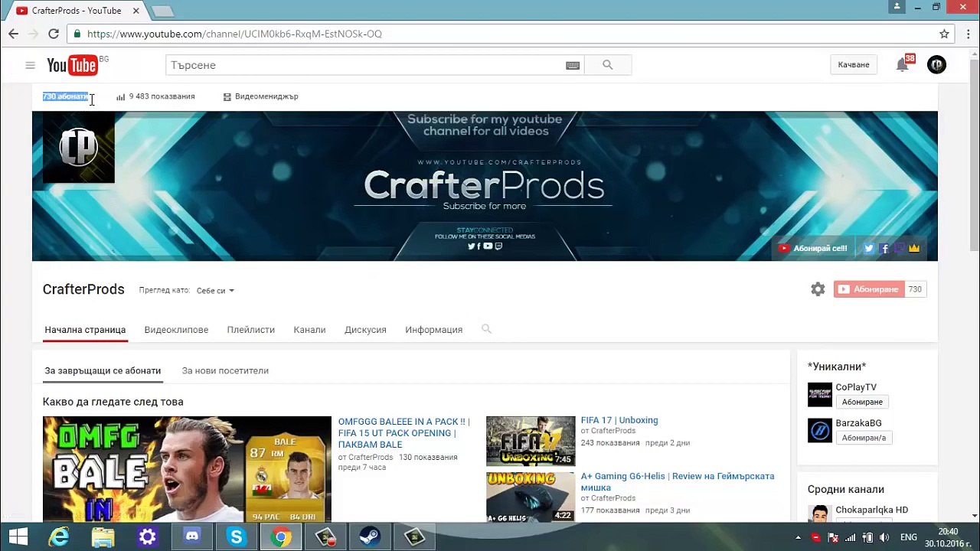Open '9 483 показвания' analytics link
The width and height of the screenshot is (980, 551).
(x=155, y=96)
